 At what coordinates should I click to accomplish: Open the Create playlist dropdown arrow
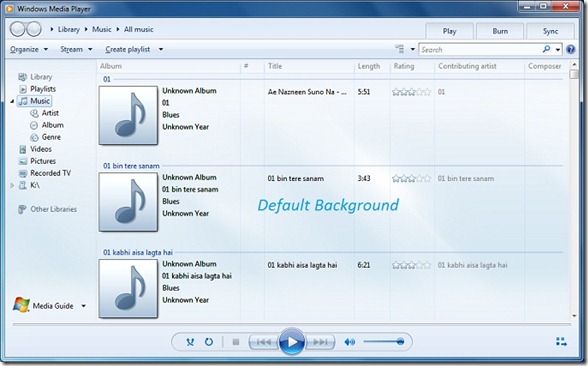161,49
